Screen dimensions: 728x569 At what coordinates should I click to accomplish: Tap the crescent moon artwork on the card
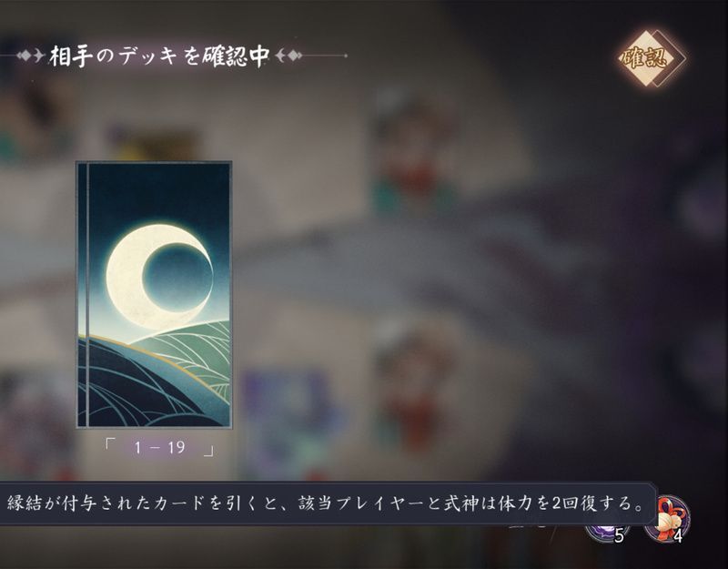coord(159,277)
